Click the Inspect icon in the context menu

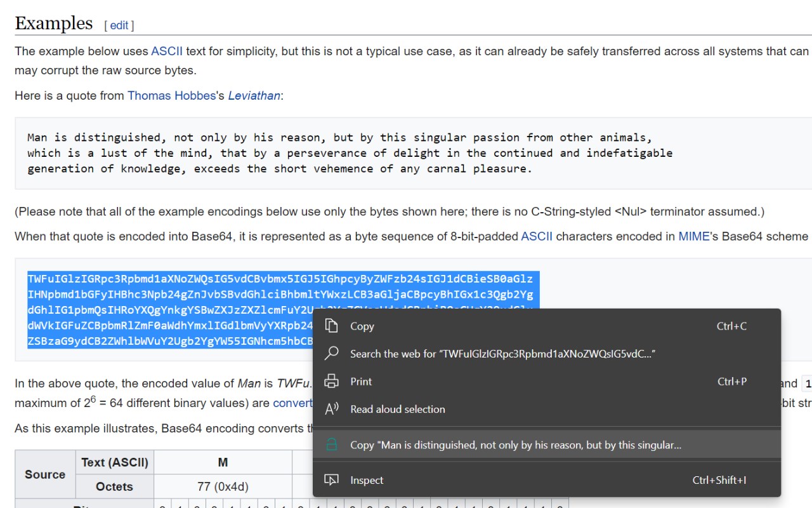tap(331, 480)
